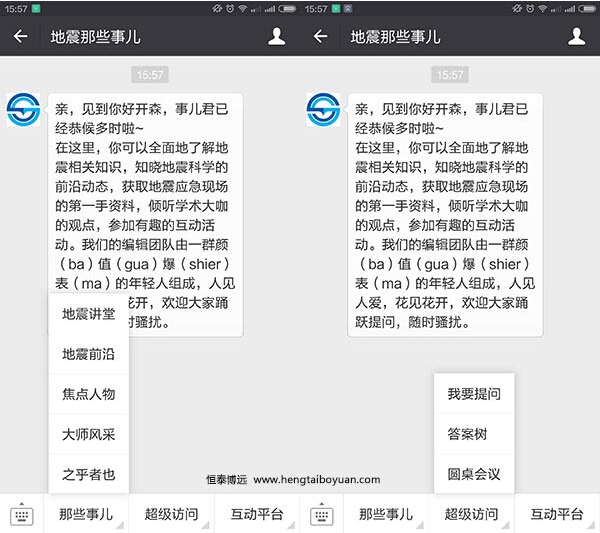Viewport: 600px width, 533px height.
Task: Tap the back arrow in the left screen header
Action: point(21,37)
